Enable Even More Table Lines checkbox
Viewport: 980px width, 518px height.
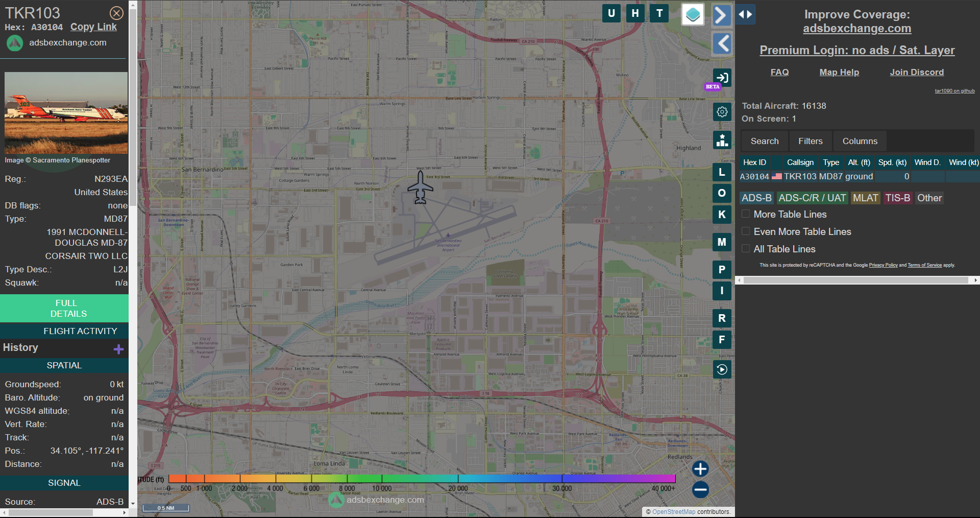746,231
